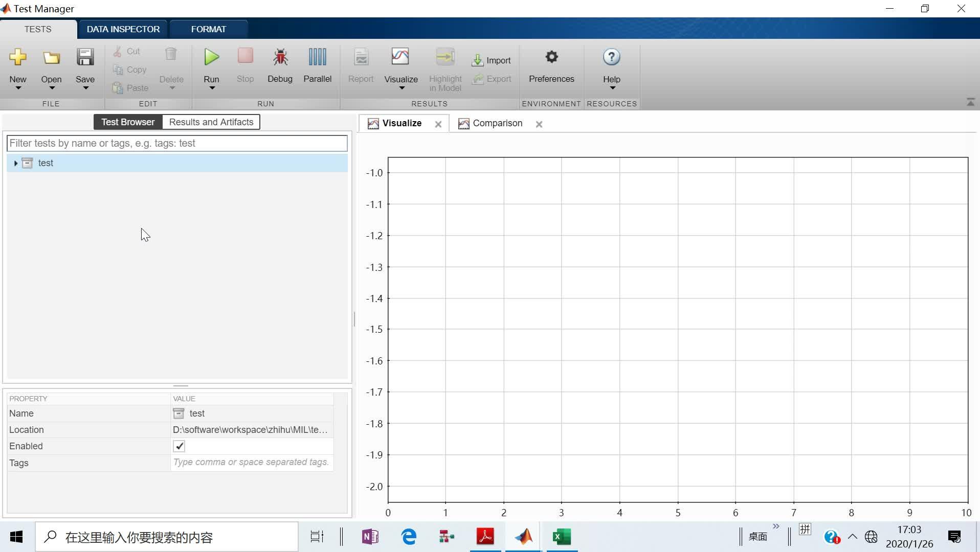Screen dimensions: 980x552
Task: Open the Results and Artifacts panel
Action: 211,122
